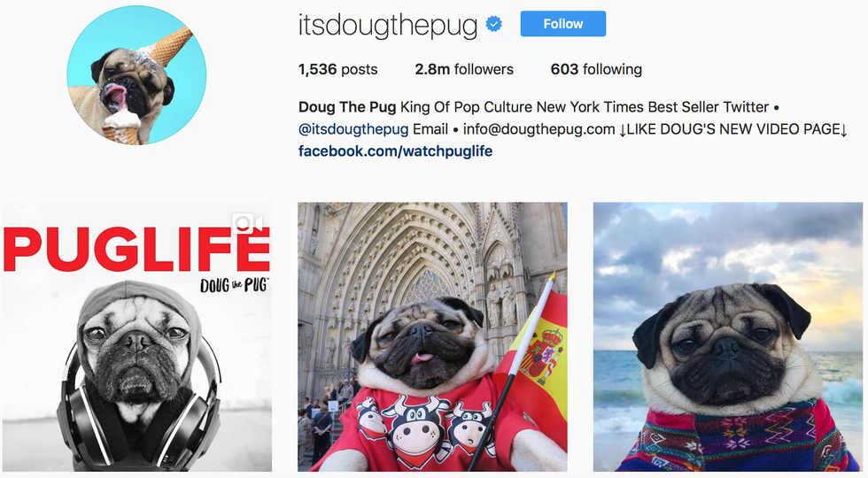
Task: Open the PUGLIFE headphones pug video post
Action: pos(136,337)
